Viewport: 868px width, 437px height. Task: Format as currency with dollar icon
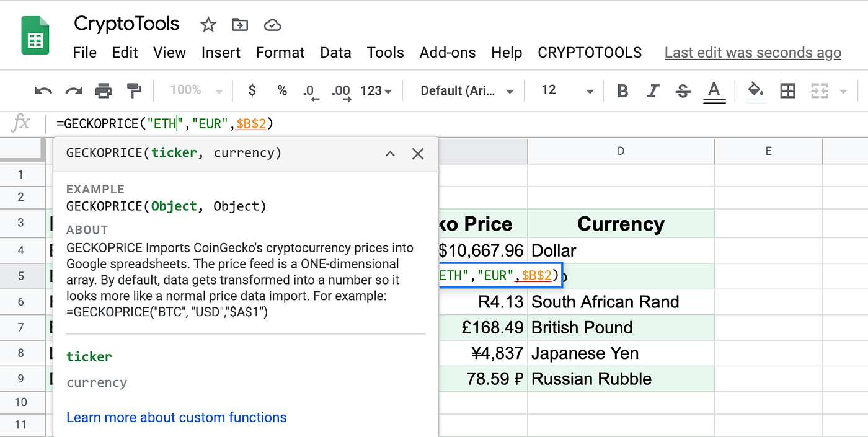(x=252, y=90)
